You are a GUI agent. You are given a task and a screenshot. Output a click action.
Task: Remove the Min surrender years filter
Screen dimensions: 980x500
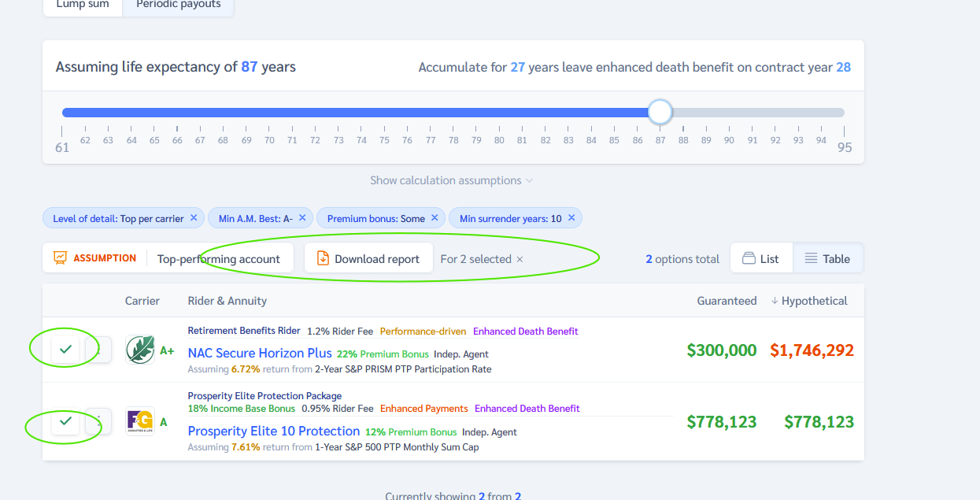(571, 218)
